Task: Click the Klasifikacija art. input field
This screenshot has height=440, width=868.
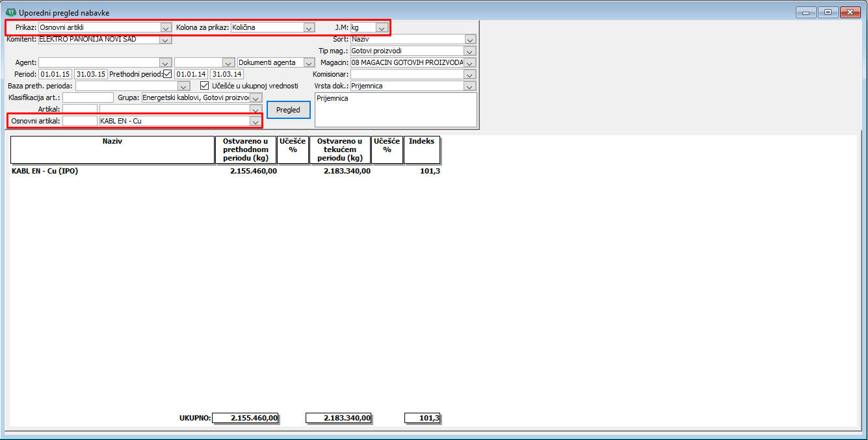Action: pos(88,97)
